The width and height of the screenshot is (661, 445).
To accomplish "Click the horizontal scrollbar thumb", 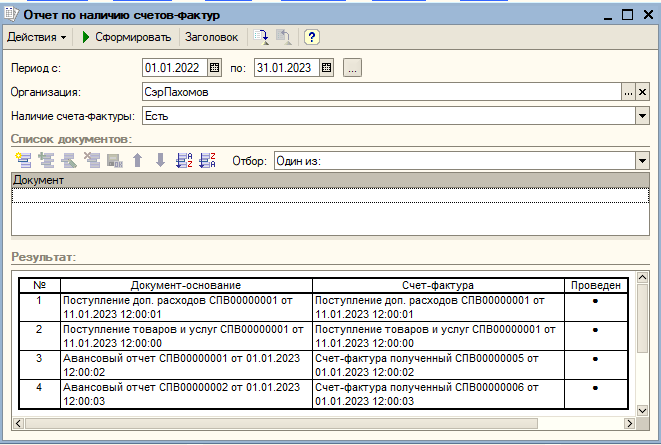I will click(x=281, y=423).
